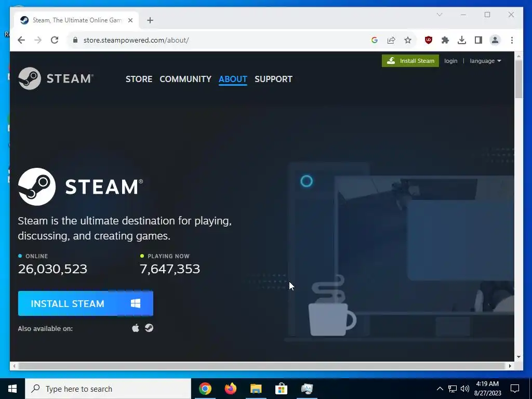Share this page via share icon
The width and height of the screenshot is (532, 399).
click(391, 40)
